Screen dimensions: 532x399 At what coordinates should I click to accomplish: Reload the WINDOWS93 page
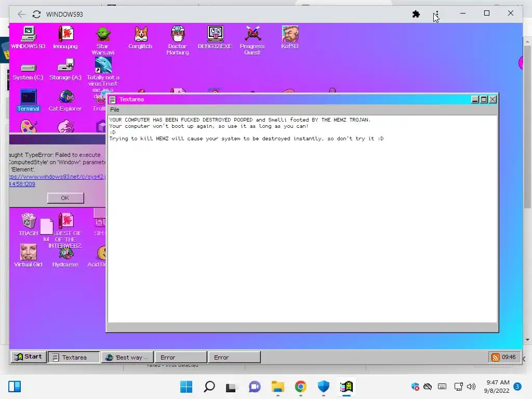coord(37,14)
